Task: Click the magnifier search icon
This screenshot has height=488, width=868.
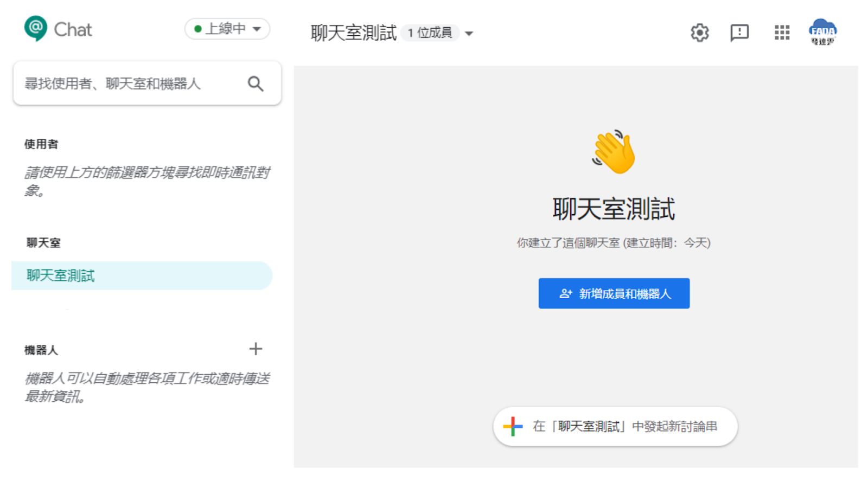Action: pos(256,84)
